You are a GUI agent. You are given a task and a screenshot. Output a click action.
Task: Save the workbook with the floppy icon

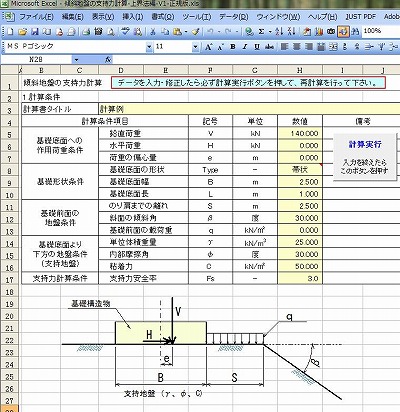coord(35,32)
